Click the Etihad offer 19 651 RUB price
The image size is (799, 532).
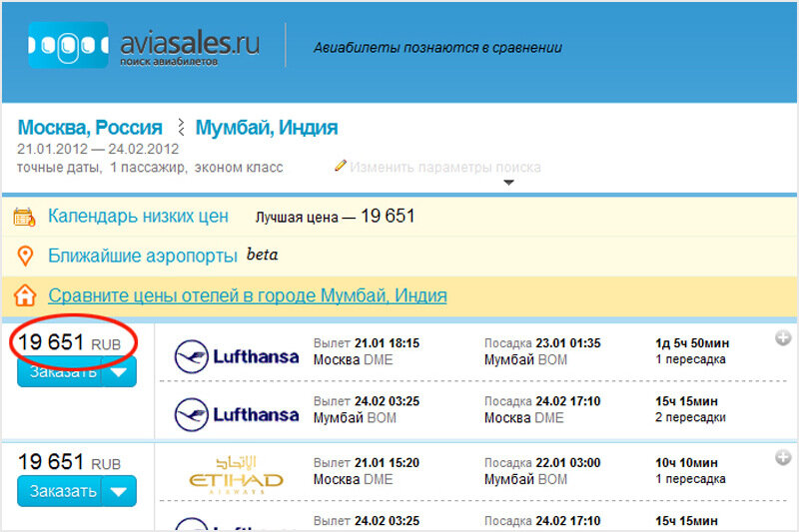(x=69, y=462)
